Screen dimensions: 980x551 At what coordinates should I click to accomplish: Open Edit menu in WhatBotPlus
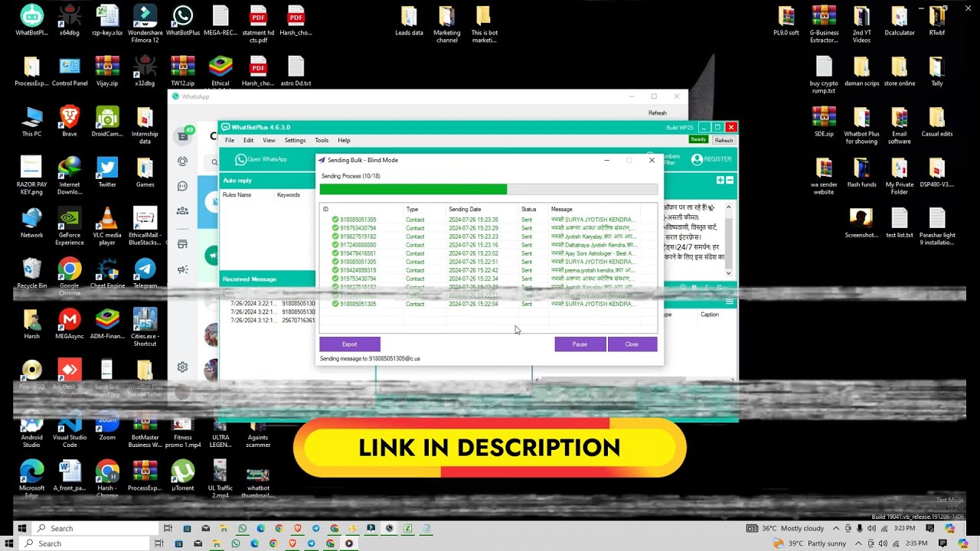pos(249,140)
